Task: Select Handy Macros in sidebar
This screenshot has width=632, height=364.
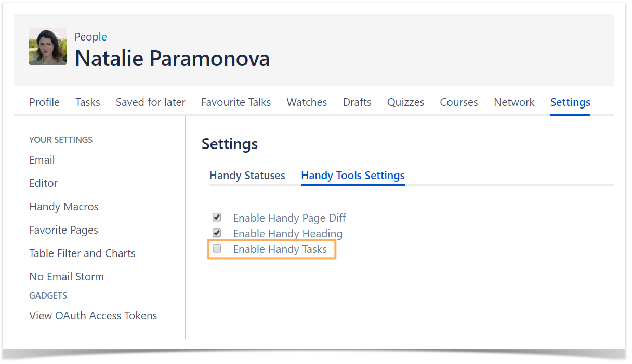Action: pyautogui.click(x=64, y=207)
